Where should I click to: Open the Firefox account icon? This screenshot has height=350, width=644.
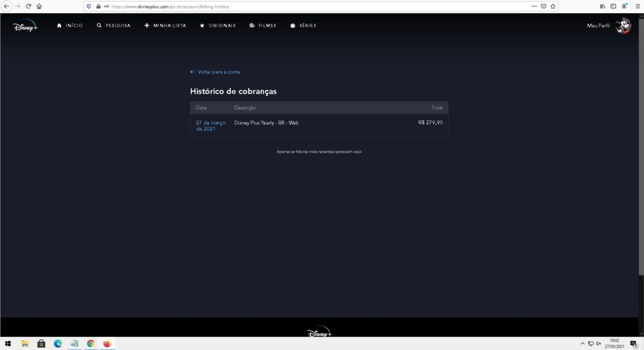coord(625,6)
